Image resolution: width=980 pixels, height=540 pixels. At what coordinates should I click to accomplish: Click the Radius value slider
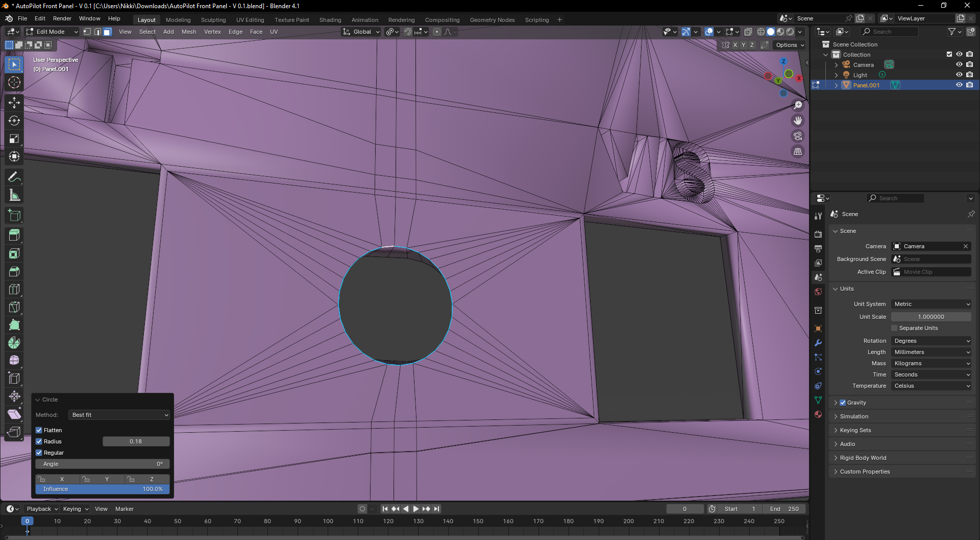[x=136, y=441]
